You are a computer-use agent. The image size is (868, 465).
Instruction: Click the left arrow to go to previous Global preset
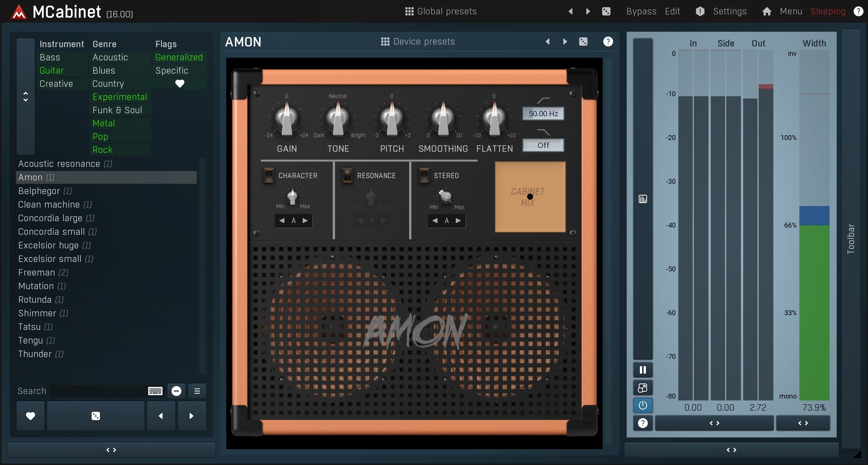[570, 11]
